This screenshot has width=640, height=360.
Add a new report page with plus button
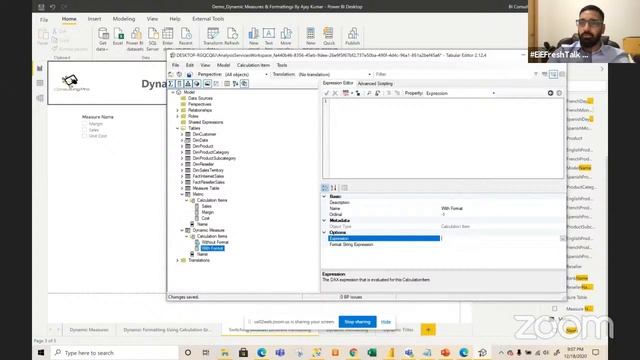(428, 329)
